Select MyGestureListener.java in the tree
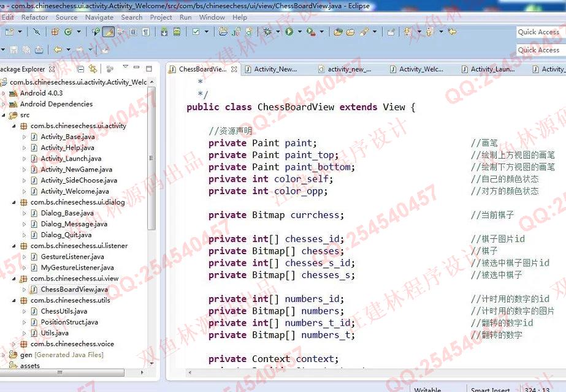Image resolution: width=566 pixels, height=392 pixels. click(x=77, y=268)
